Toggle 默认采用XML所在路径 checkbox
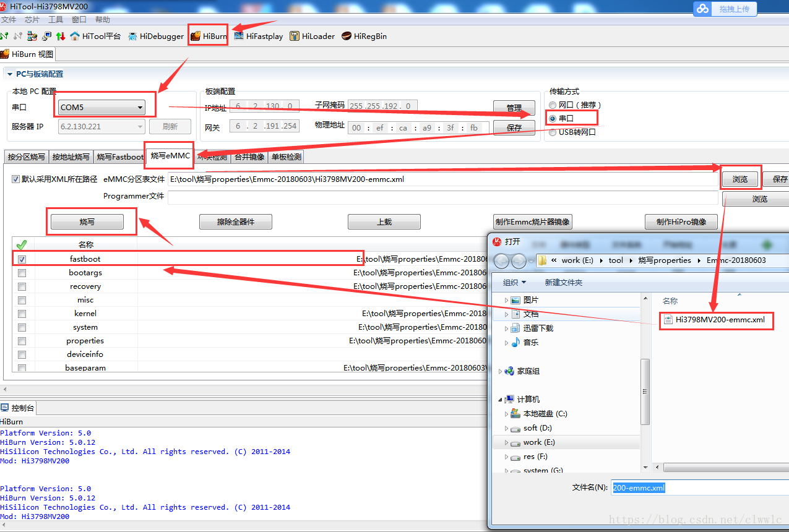The image size is (789, 532). (x=16, y=179)
